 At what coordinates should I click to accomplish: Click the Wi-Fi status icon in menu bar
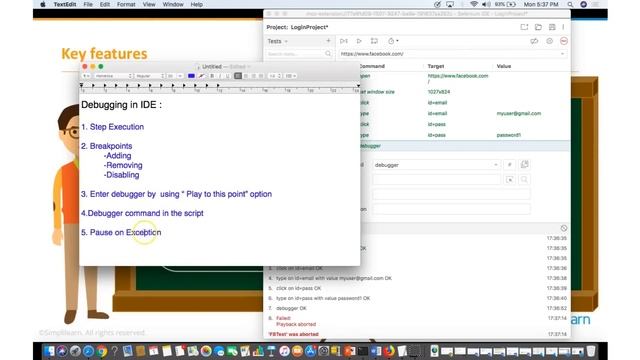coord(473,4)
